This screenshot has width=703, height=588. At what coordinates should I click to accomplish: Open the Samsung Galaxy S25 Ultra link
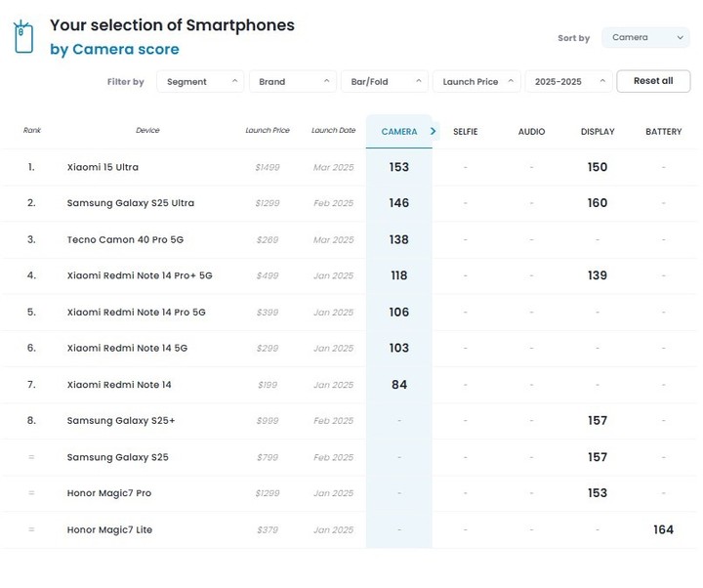131,203
